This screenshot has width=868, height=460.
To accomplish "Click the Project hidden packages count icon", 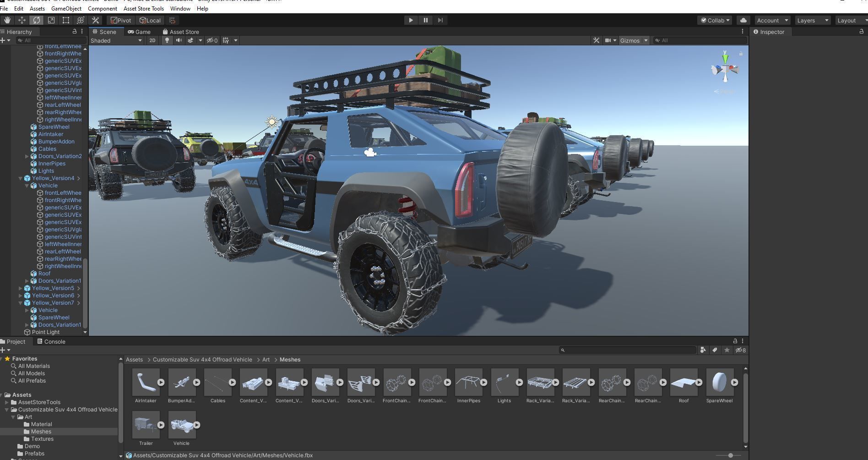I will [740, 350].
